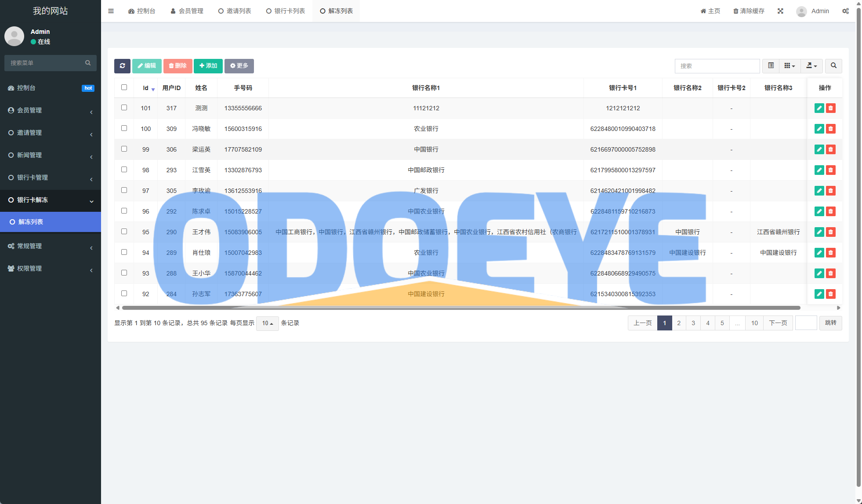Click fullscreen expand icon in top bar
The image size is (862, 504).
click(x=780, y=11)
